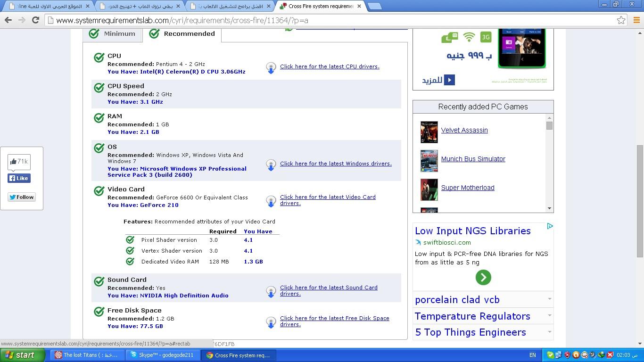Click the Velvet Assassin cover thumbnail
The image size is (644, 362).
(x=429, y=132)
